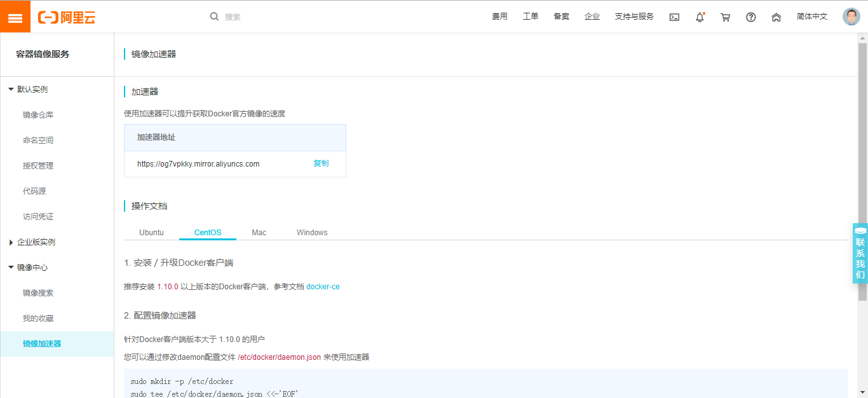This screenshot has height=398, width=868.
Task: Click the scrollbar down arrow
Action: (862, 392)
